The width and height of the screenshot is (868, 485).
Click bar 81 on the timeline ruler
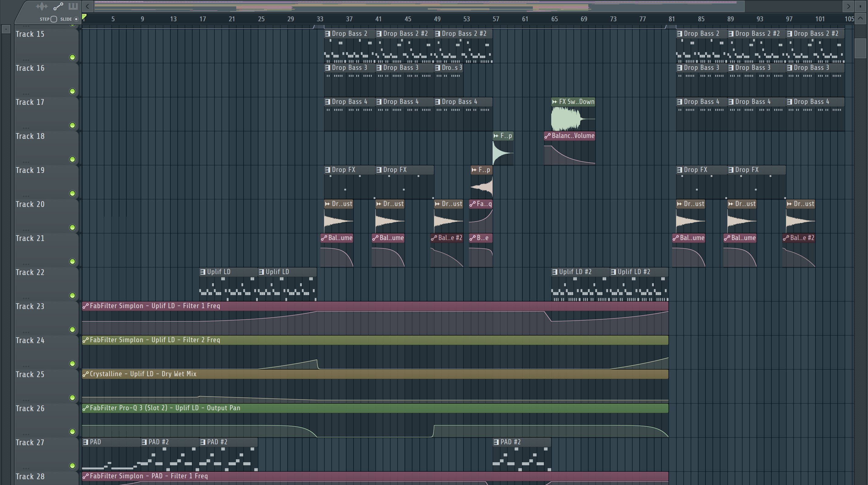pos(672,19)
